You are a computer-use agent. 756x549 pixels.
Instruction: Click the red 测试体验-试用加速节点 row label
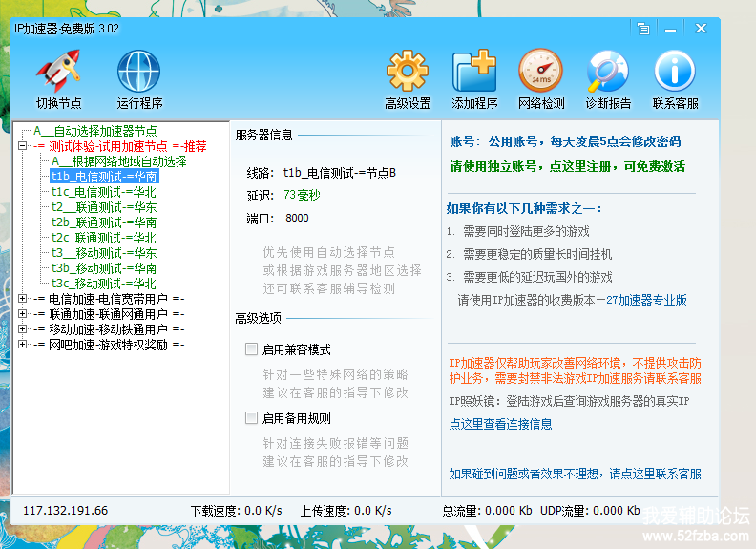tap(119, 146)
